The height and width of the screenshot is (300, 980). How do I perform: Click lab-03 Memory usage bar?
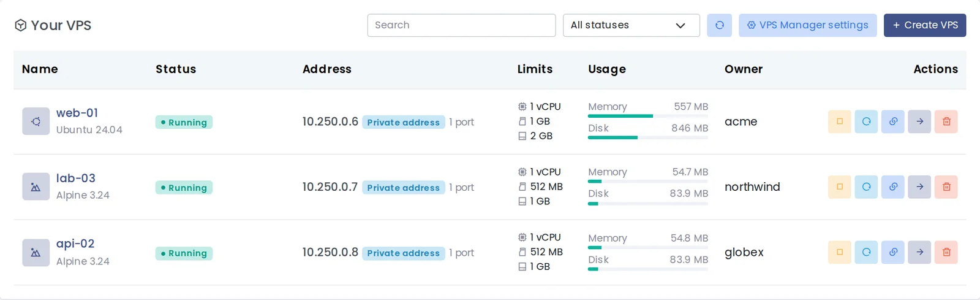[x=648, y=181]
